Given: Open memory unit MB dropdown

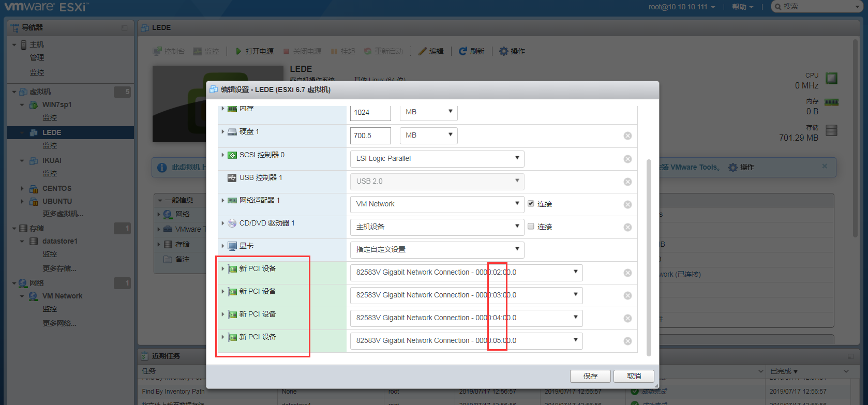Looking at the screenshot, I should (x=428, y=112).
